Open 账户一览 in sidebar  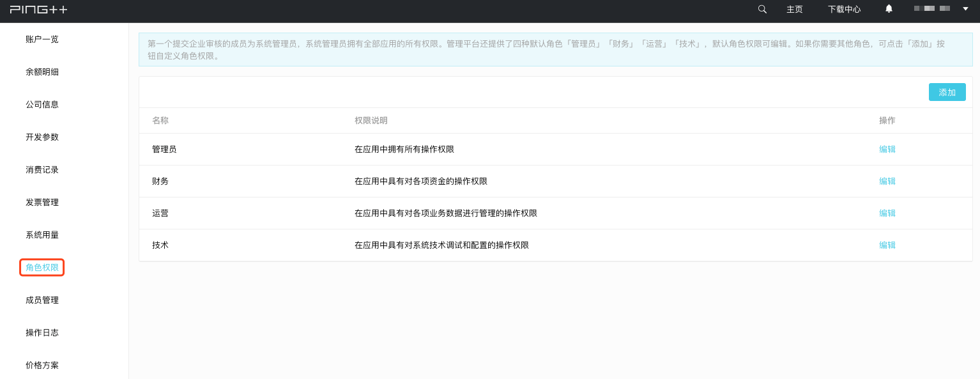coord(42,39)
